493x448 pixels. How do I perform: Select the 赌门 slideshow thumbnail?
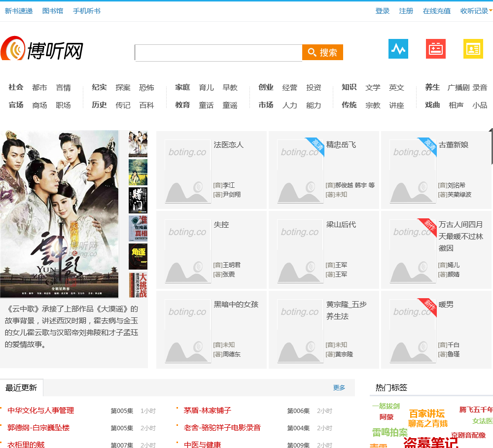point(138,200)
